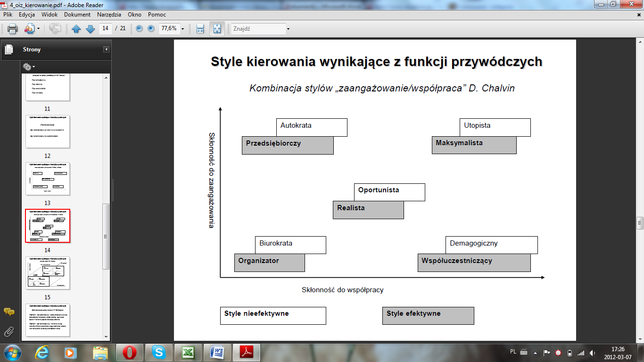Image resolution: width=644 pixels, height=362 pixels.
Task: Open the Attachments paperclip panel
Action: pos(9,331)
